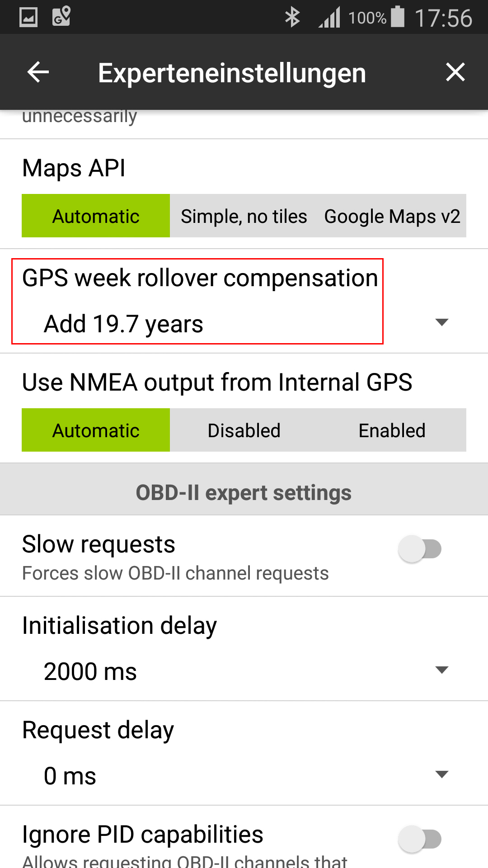
Task: Tap the back arrow in header
Action: click(x=38, y=72)
